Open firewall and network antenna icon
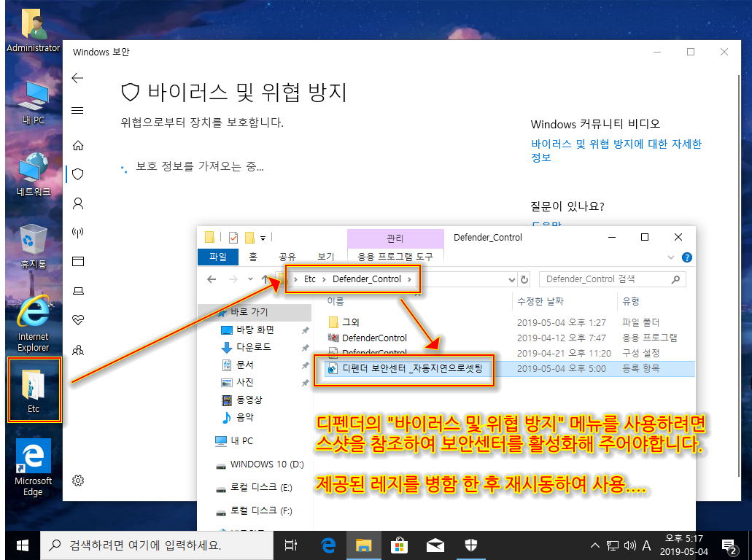Screen dimensions: 752x560 coord(78,233)
